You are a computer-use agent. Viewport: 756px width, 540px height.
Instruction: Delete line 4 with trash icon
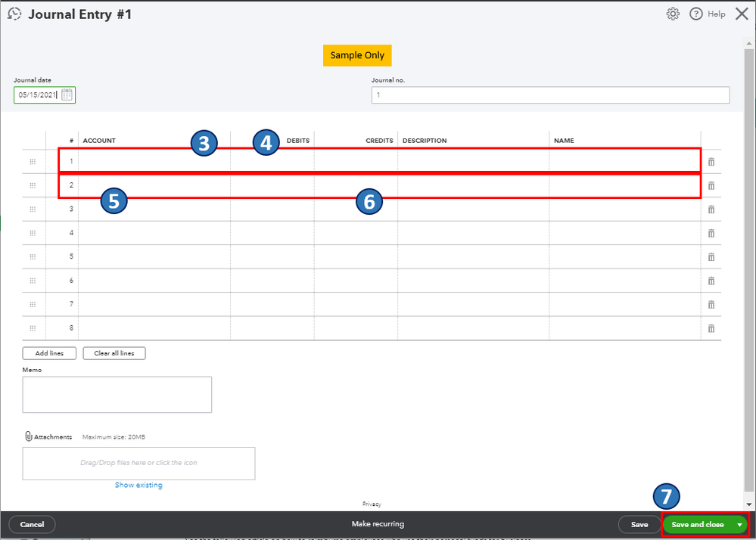pos(711,233)
